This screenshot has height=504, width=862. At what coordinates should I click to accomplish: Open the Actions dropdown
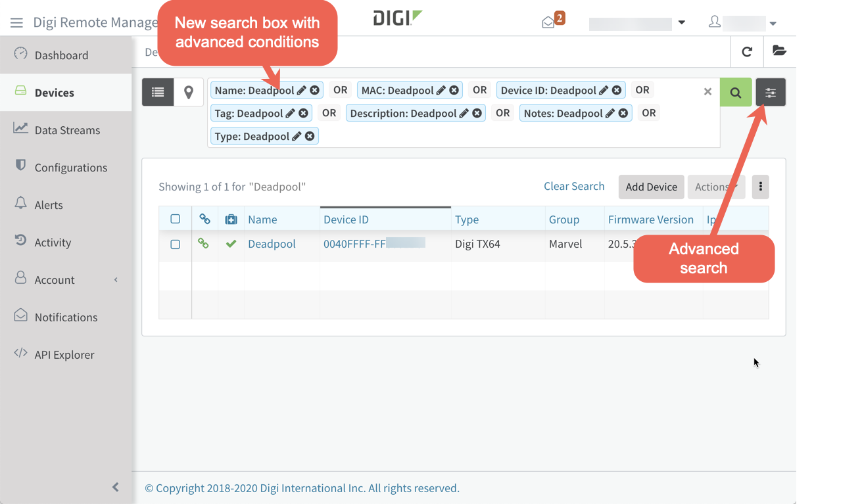pyautogui.click(x=716, y=187)
